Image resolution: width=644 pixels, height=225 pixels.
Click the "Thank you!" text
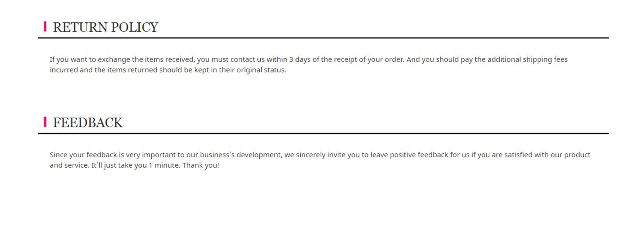tap(200, 165)
